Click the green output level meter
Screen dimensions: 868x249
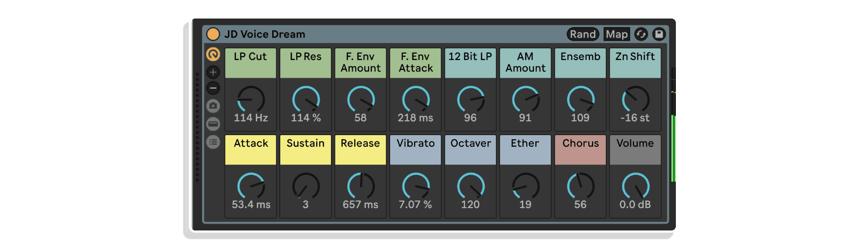click(x=673, y=148)
